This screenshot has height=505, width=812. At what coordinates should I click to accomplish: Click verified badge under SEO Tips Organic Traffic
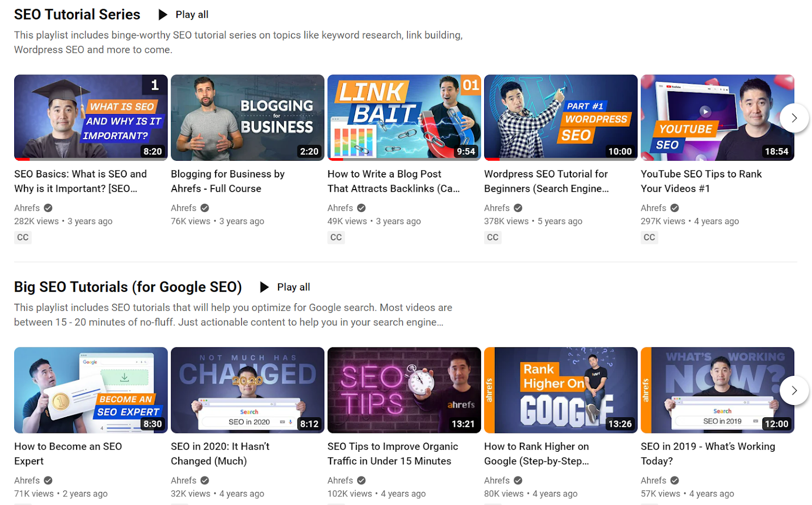[x=361, y=480]
